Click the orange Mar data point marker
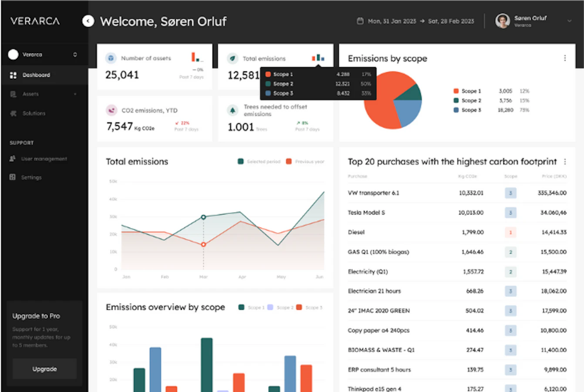The image size is (584, 392). pyautogui.click(x=203, y=244)
